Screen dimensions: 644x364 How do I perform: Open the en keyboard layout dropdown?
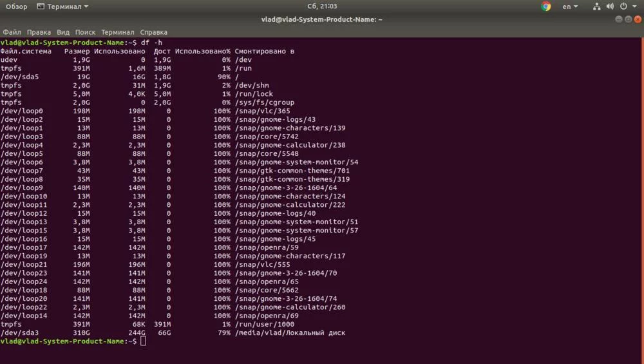(570, 6)
